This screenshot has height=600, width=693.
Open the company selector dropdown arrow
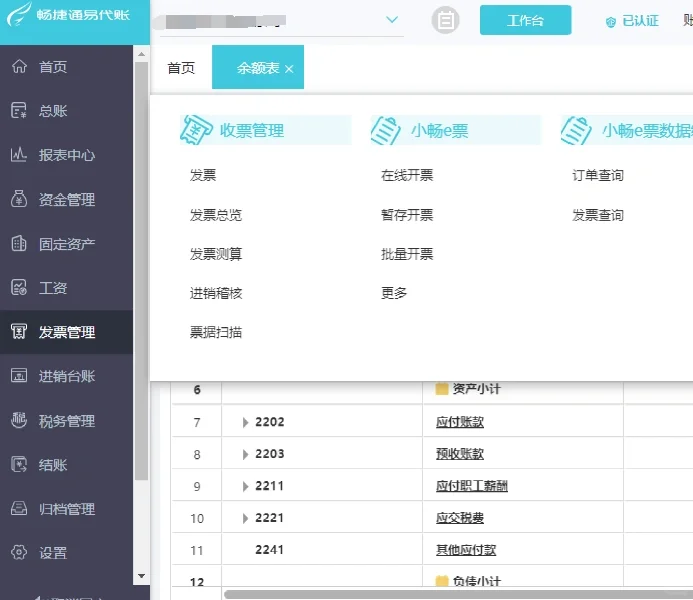(x=392, y=19)
